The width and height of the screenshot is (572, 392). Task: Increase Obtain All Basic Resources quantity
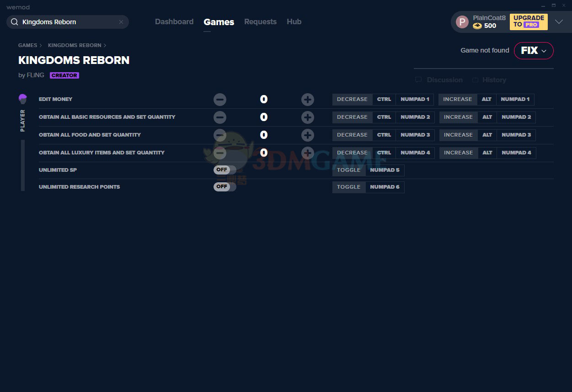click(x=308, y=117)
